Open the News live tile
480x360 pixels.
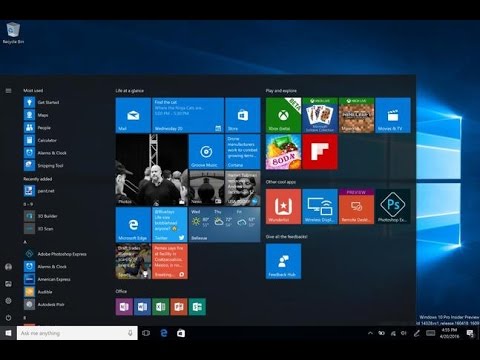point(206,188)
